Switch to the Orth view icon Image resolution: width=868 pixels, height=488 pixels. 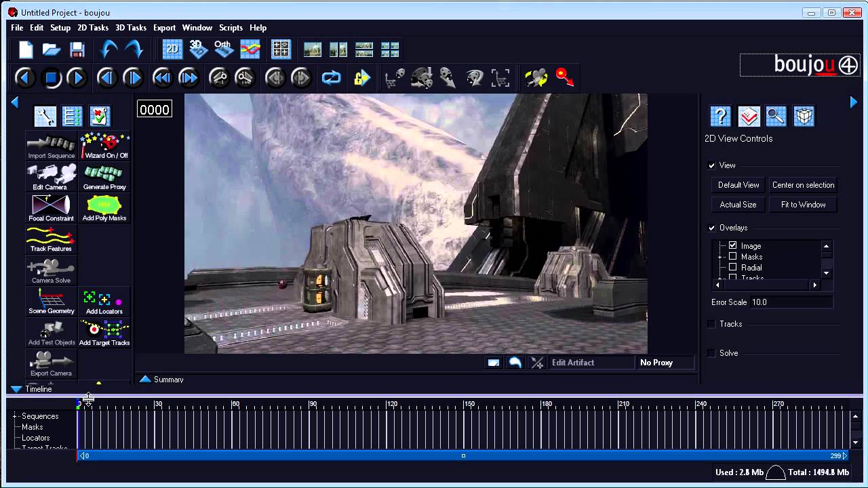(223, 49)
